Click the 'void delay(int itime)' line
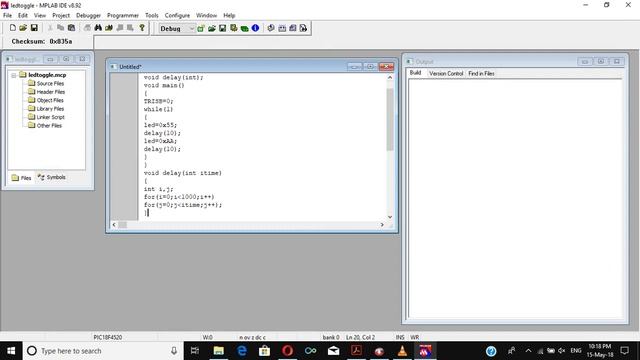 click(182, 173)
